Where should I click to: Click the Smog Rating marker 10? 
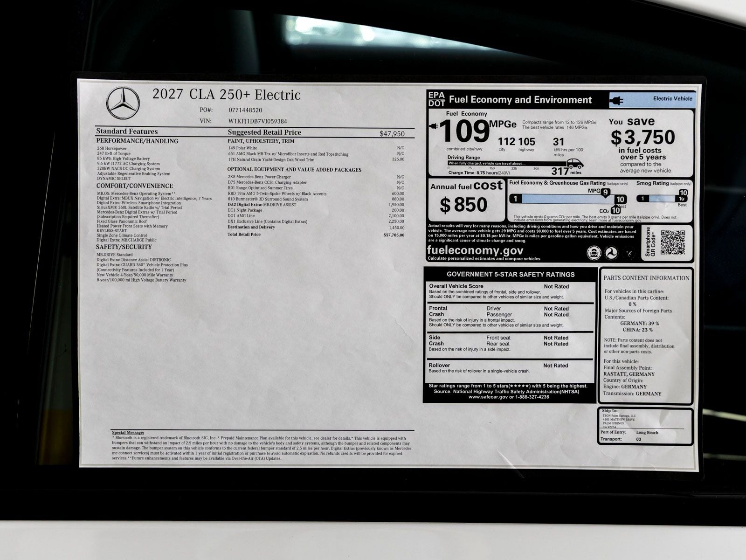tap(683, 193)
